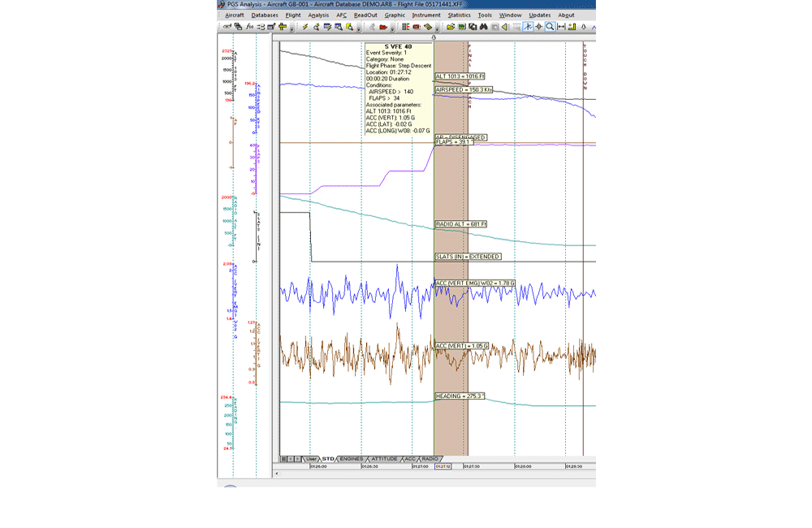Click the grayed-out window icon after binoculars
The image size is (812, 528).
click(x=495, y=27)
